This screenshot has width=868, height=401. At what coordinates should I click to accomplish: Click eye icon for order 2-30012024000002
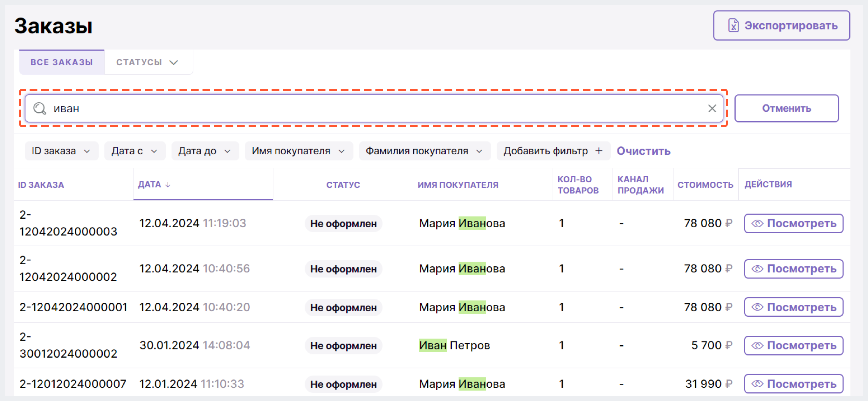[x=757, y=346]
